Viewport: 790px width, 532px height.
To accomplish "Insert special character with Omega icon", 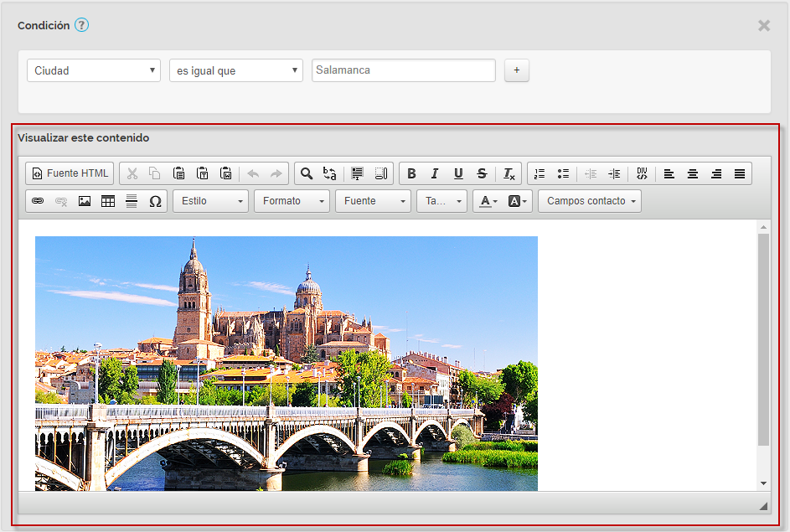I will click(155, 201).
